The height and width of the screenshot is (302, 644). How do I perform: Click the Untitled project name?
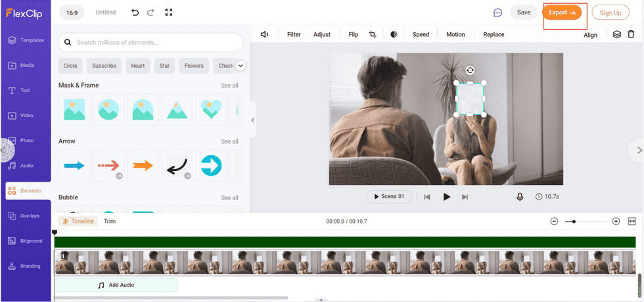pyautogui.click(x=106, y=13)
